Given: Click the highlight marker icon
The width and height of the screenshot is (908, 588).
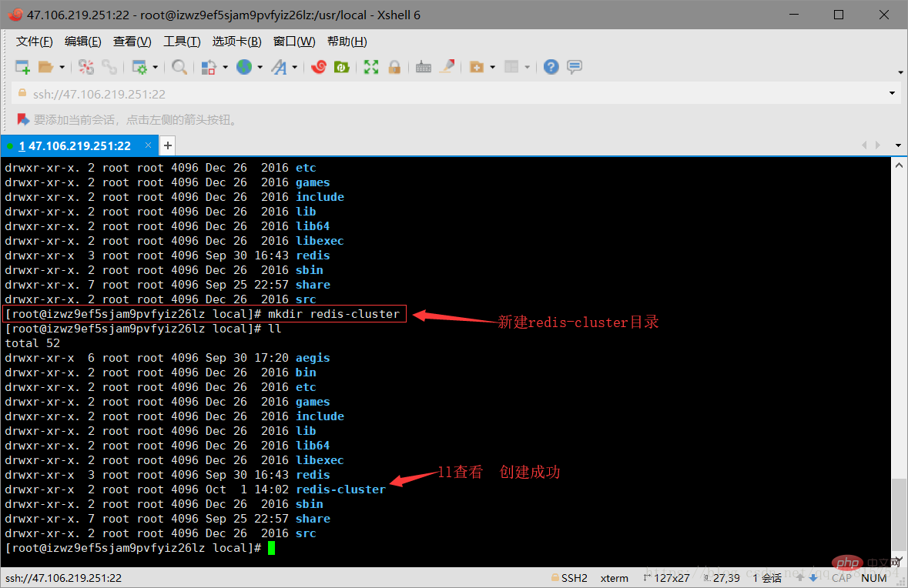Looking at the screenshot, I should click(447, 67).
